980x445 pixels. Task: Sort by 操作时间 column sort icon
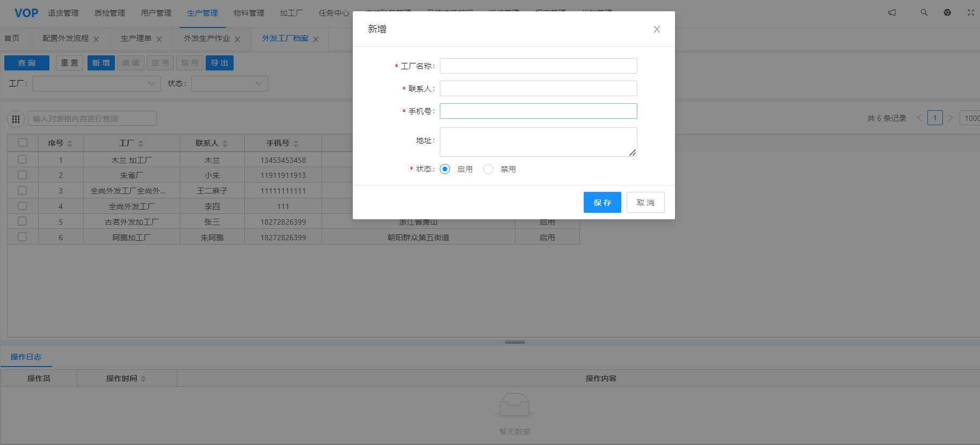coord(143,379)
